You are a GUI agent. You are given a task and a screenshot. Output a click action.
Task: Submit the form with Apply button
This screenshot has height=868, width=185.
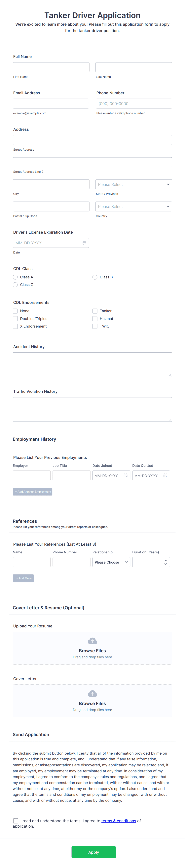tap(94, 852)
